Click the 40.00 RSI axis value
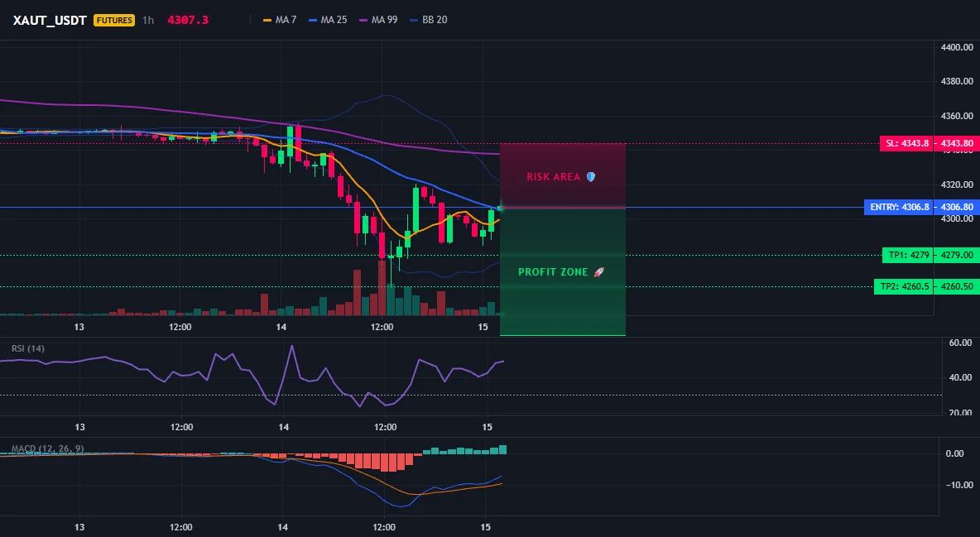 (960, 377)
